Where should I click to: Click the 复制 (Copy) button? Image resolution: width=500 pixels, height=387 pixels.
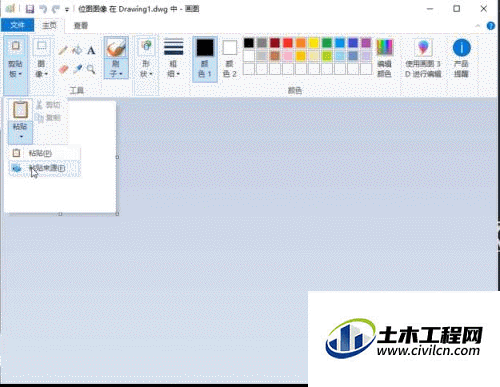click(49, 118)
